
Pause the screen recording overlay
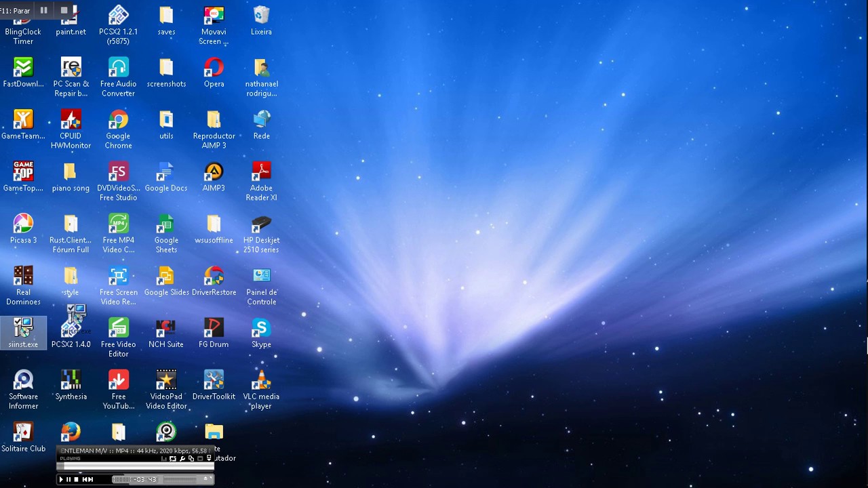click(44, 10)
